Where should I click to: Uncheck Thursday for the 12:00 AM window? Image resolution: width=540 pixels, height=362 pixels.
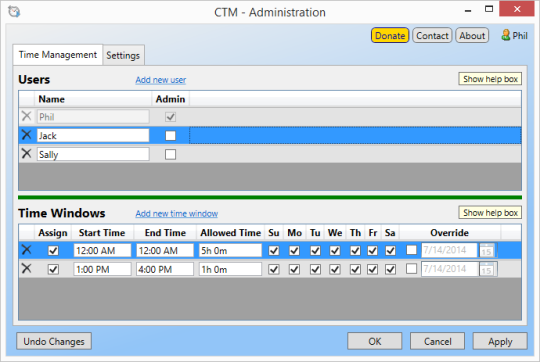click(x=355, y=250)
